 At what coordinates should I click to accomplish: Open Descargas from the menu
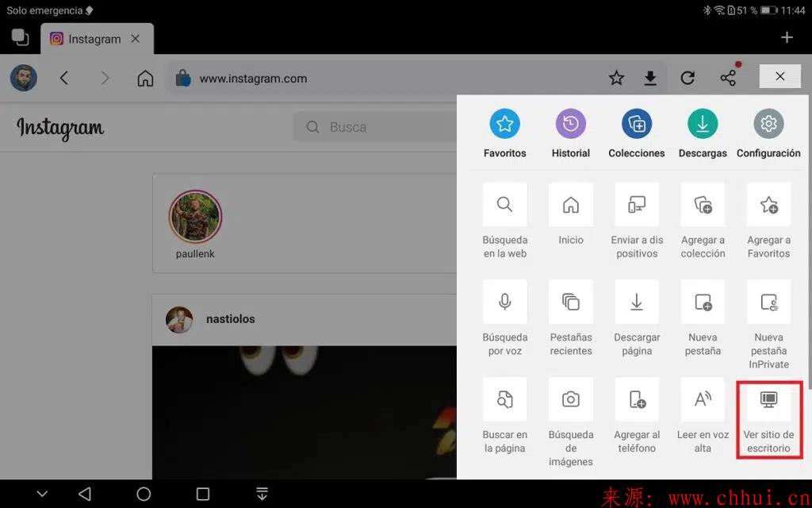pyautogui.click(x=703, y=133)
